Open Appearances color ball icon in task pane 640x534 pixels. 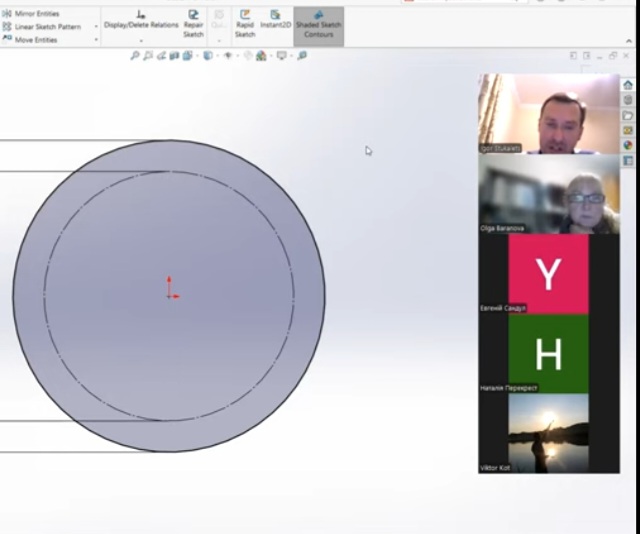(x=627, y=145)
